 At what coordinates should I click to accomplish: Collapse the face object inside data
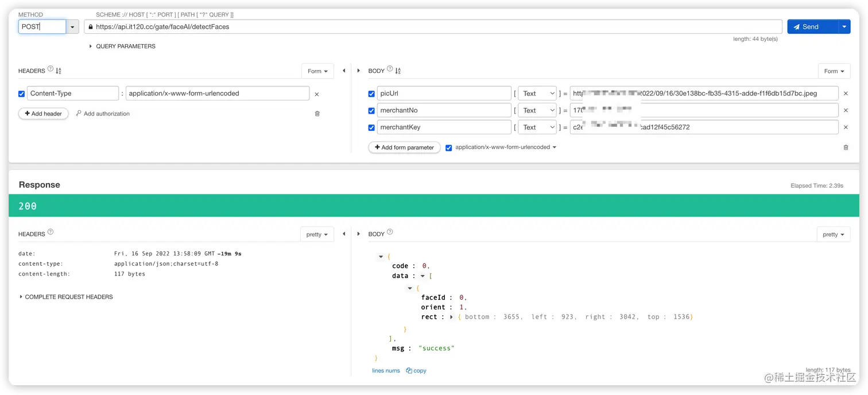click(410, 288)
